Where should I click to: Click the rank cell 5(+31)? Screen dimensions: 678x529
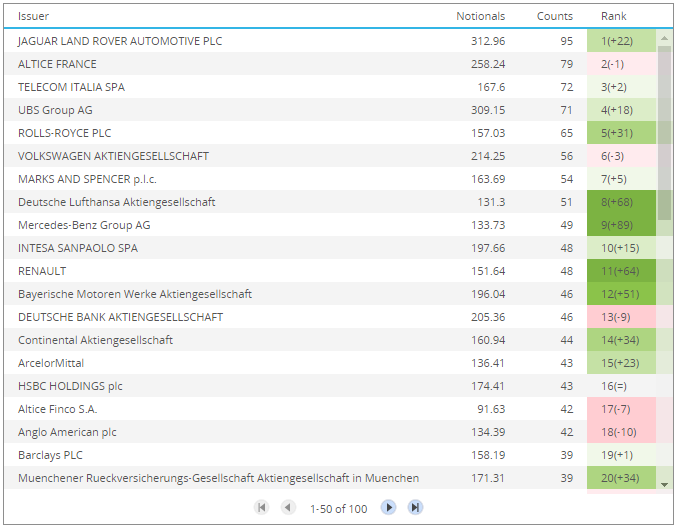click(621, 133)
